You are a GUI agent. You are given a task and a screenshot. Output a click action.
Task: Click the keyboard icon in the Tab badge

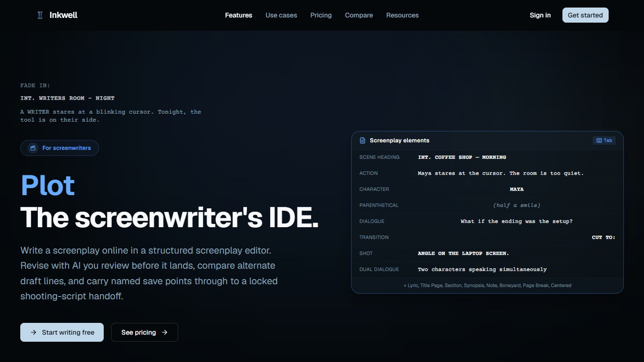[599, 140]
